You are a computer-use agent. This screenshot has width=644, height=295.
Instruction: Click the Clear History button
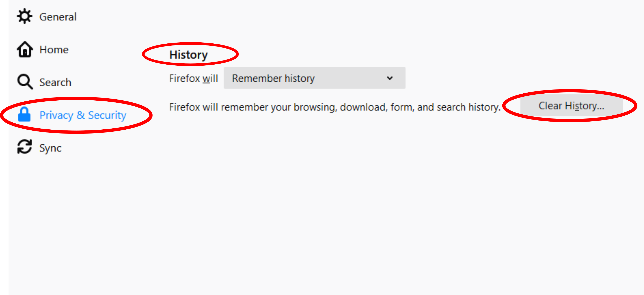click(571, 106)
